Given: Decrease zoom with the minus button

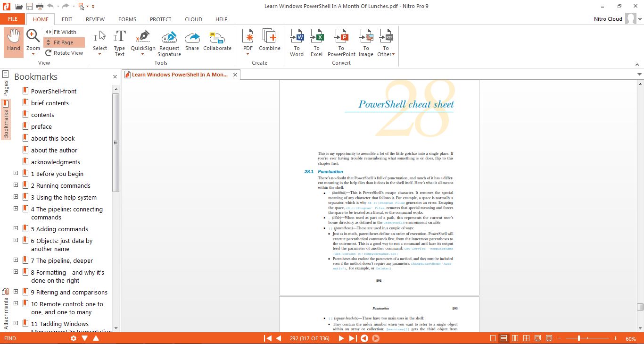Looking at the screenshot, I should click(560, 338).
